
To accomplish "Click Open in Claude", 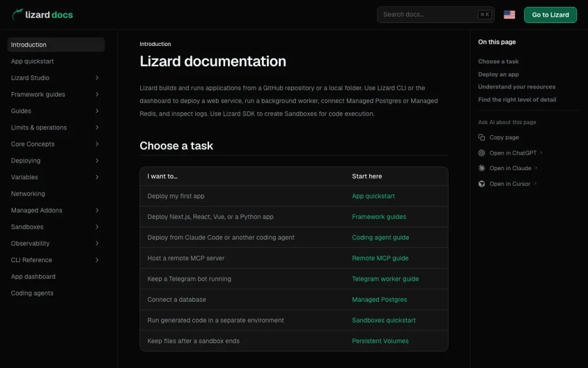I will (510, 168).
